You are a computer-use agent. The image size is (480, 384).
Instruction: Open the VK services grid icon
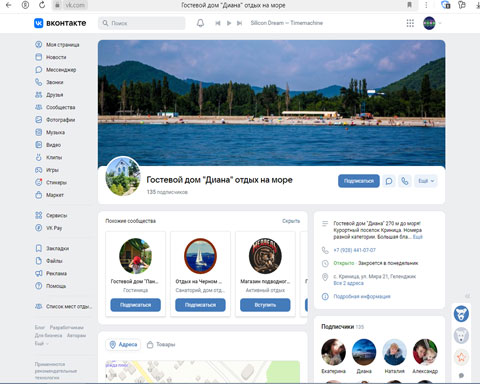[410, 23]
